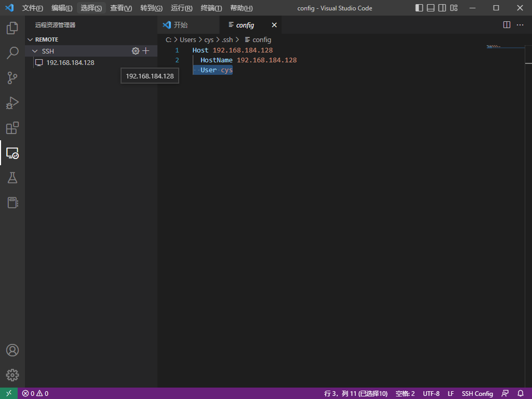
Task: Click the notifications bell icon
Action: [521, 393]
